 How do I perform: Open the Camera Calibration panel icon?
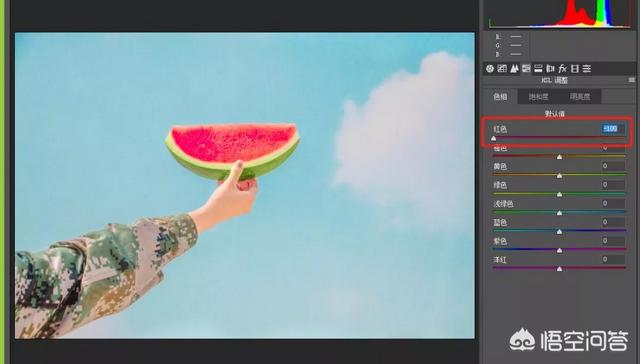575,69
